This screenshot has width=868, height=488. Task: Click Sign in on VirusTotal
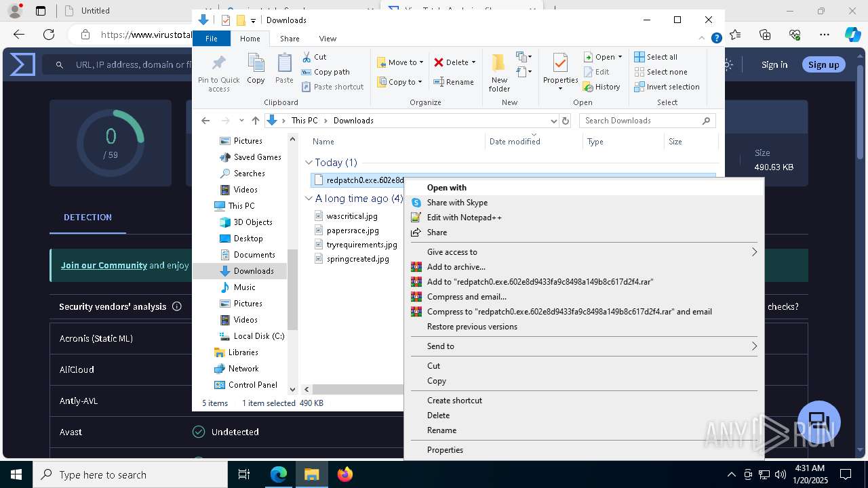(774, 64)
